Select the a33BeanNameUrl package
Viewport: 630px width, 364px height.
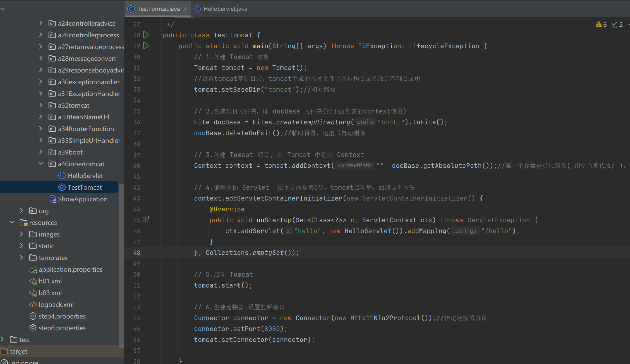(x=83, y=117)
